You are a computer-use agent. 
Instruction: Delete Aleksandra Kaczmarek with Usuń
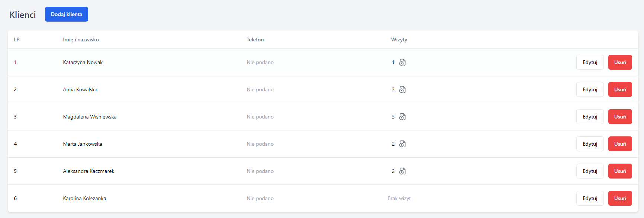[620, 171]
